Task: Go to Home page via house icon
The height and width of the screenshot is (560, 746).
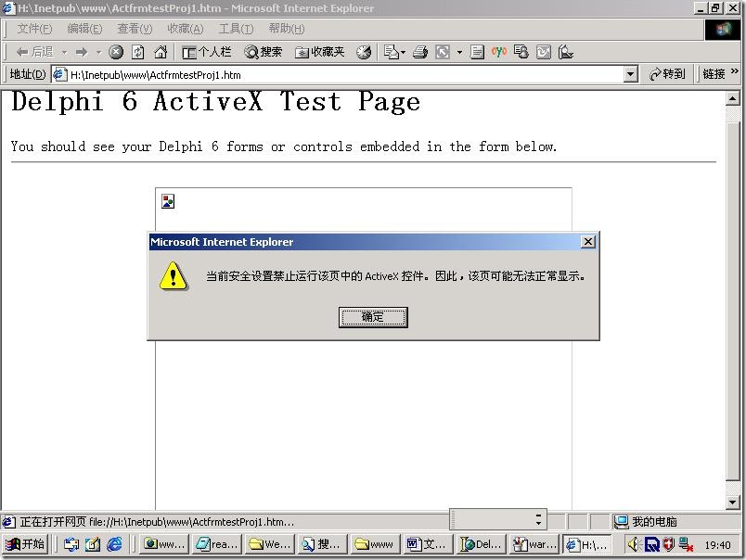Action: pos(161,52)
